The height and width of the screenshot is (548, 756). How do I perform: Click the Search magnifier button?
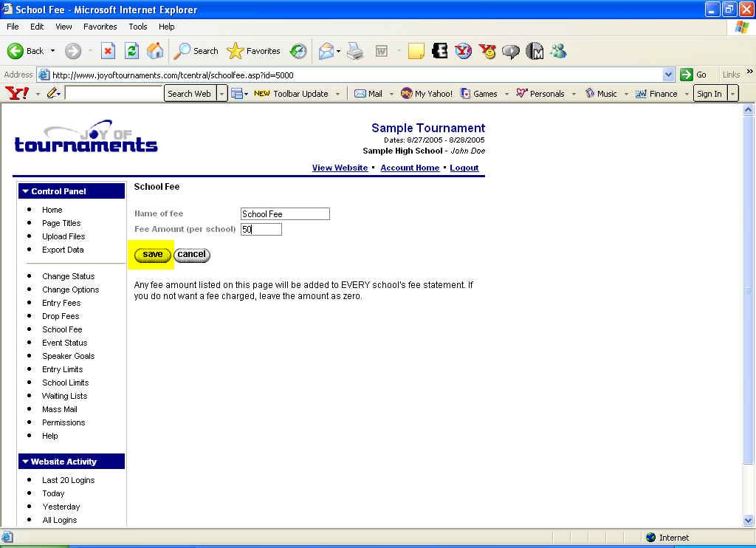click(x=196, y=51)
